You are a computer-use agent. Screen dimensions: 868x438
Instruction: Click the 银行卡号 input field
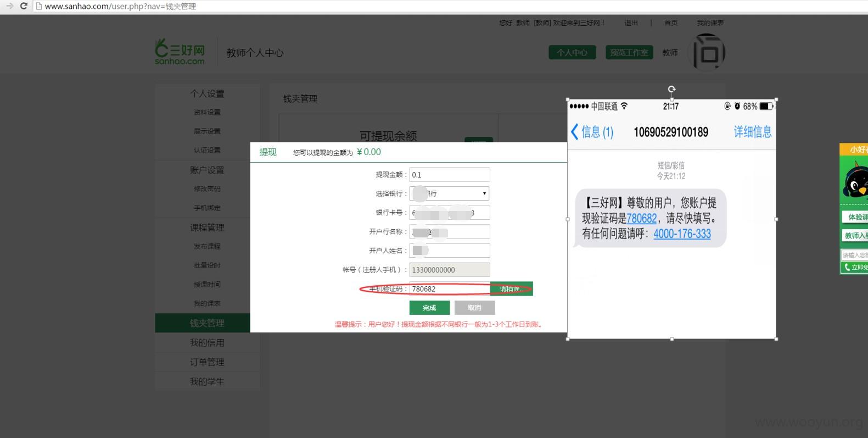(x=450, y=213)
